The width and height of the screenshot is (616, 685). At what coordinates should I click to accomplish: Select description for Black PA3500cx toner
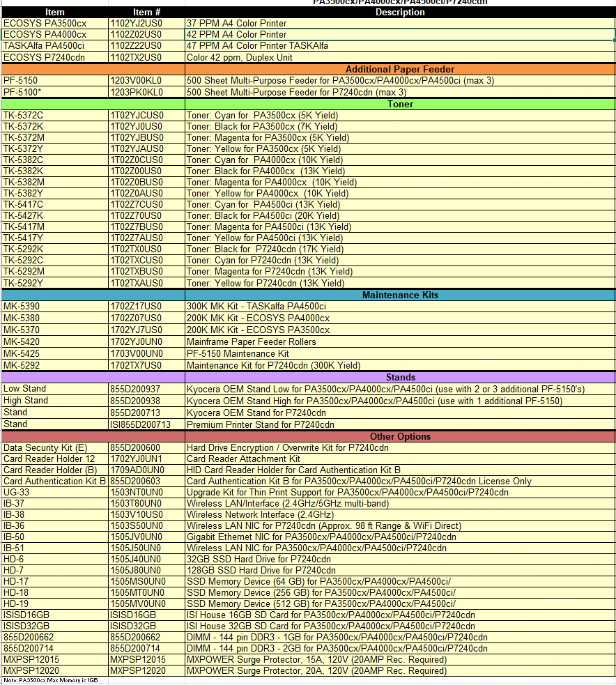click(x=399, y=126)
